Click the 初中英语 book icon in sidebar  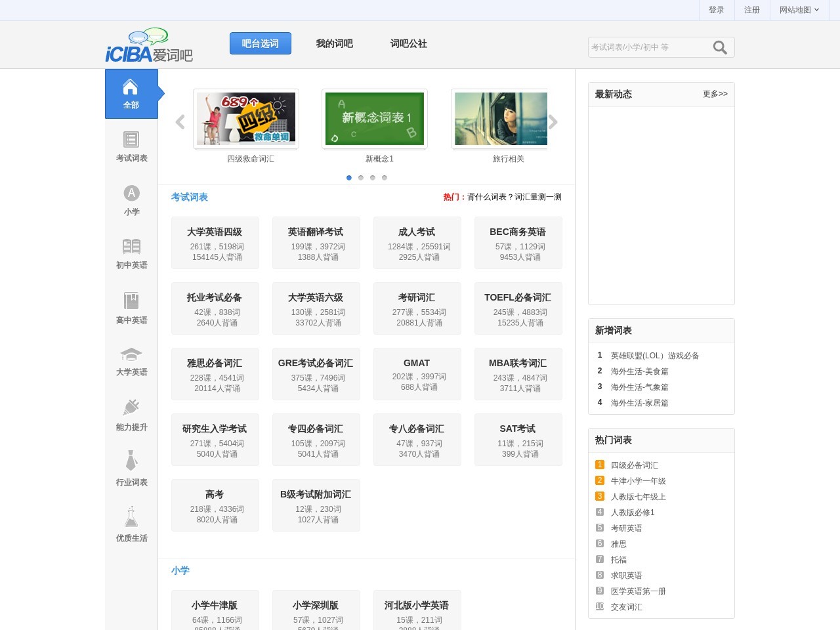tap(131, 246)
